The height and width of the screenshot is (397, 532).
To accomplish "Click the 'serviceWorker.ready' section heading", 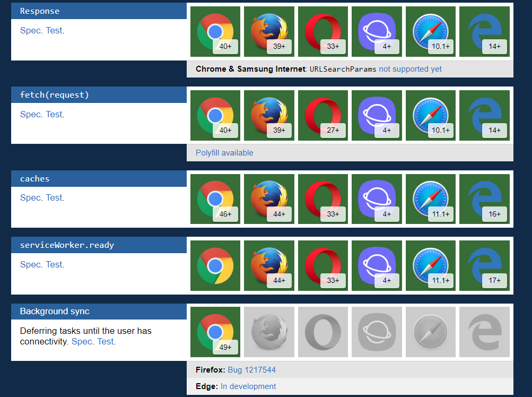I will coord(99,245).
